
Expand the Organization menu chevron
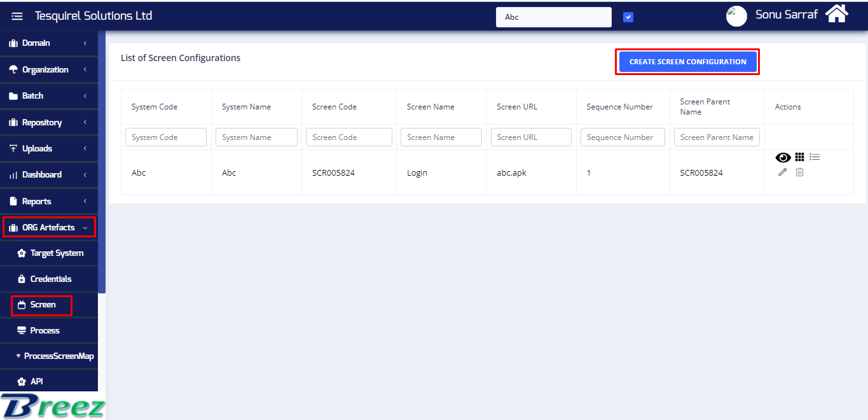coord(85,70)
